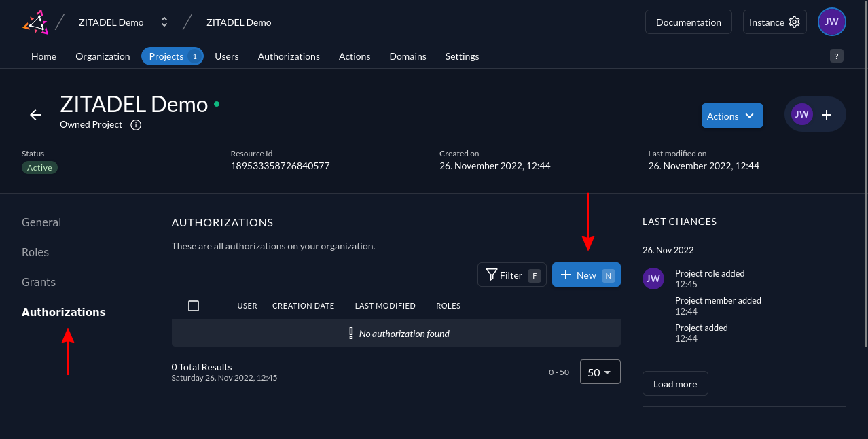
Task: Click the 0 Total Results text
Action: click(202, 367)
